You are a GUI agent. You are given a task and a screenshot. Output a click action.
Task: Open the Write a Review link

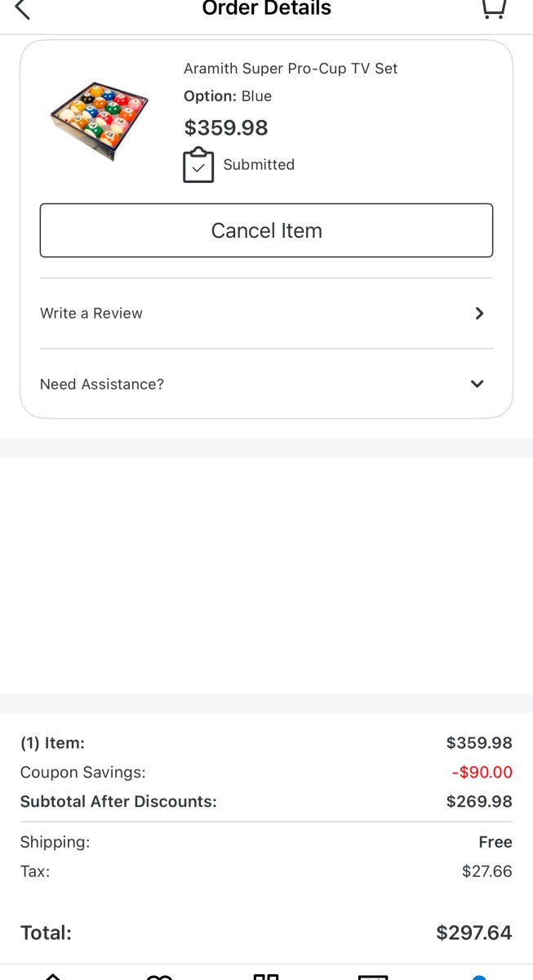point(91,314)
